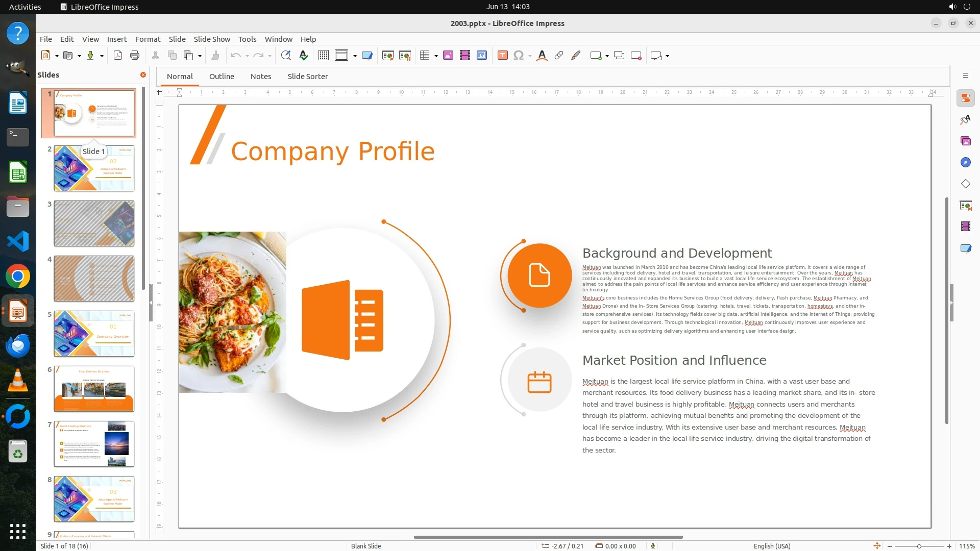The image size is (980, 551).
Task: Toggle the Display Grid icon
Action: coord(323,56)
